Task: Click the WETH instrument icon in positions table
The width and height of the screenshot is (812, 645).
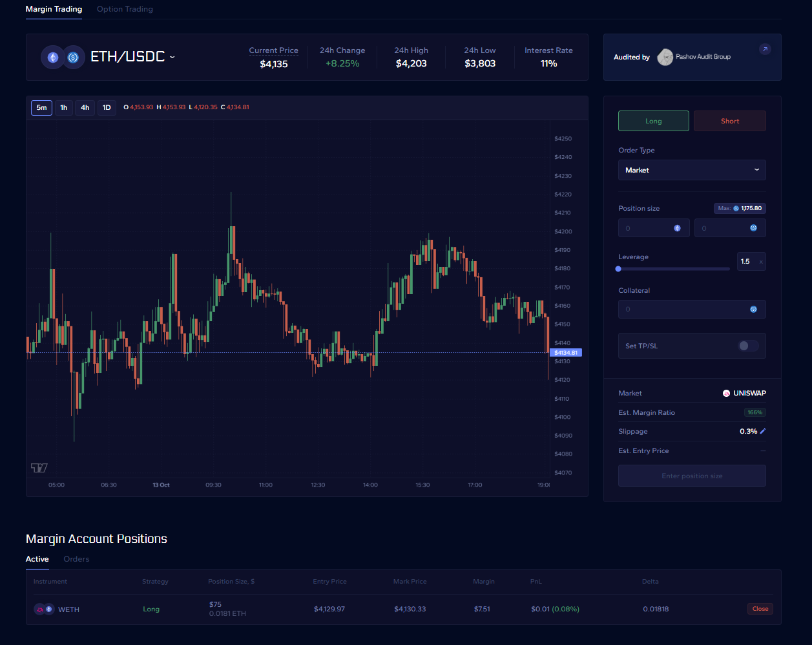Action: click(44, 609)
